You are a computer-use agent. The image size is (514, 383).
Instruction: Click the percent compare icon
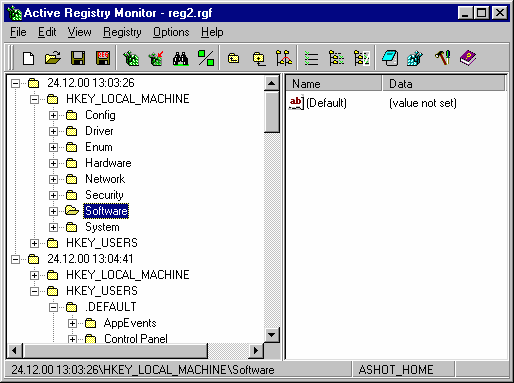(206, 58)
